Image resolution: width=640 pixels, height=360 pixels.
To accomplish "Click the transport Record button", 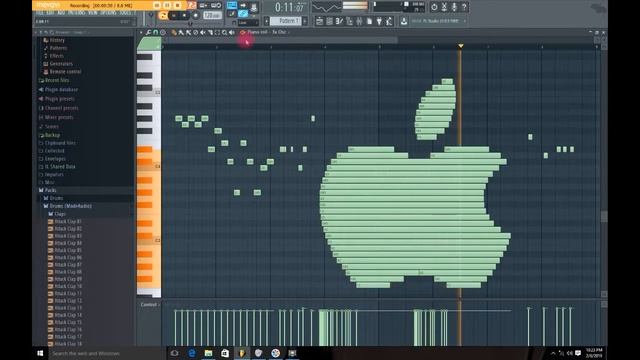I will click(196, 15).
